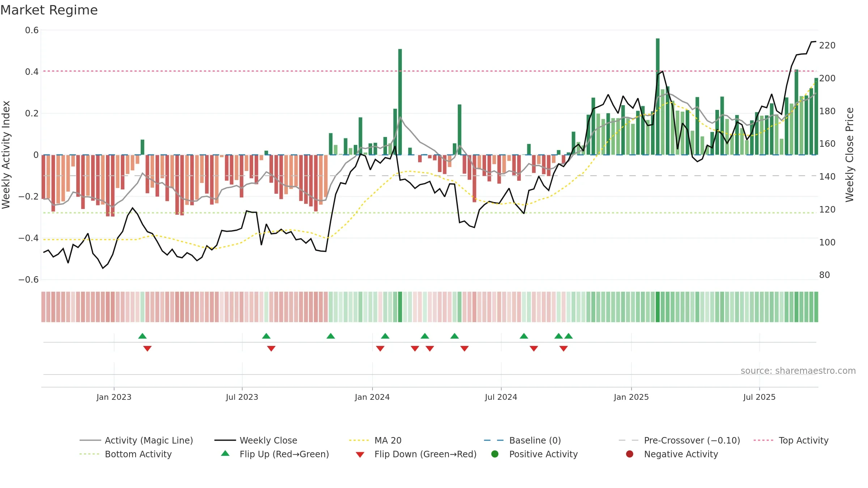Toggle MA 20 legend entry

375,440
